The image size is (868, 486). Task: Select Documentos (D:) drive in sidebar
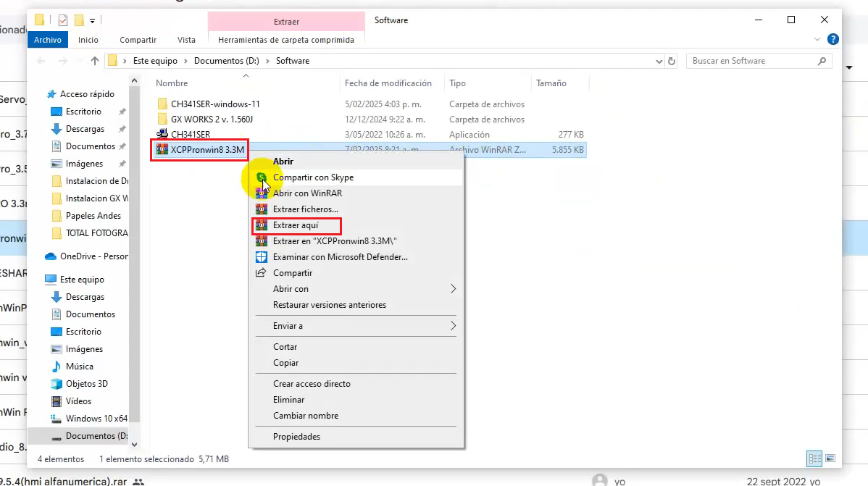click(x=96, y=436)
